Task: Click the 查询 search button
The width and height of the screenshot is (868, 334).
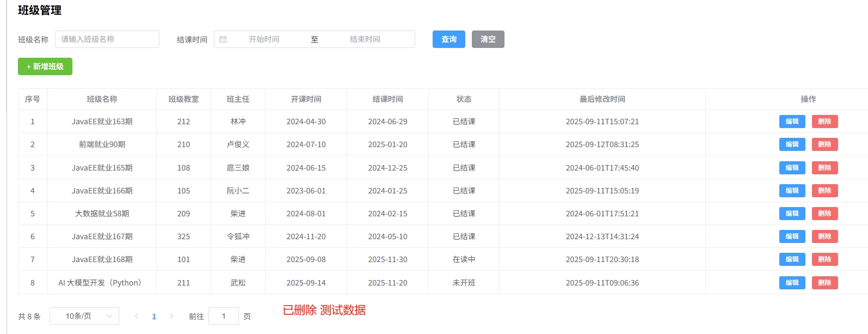Action: tap(449, 39)
